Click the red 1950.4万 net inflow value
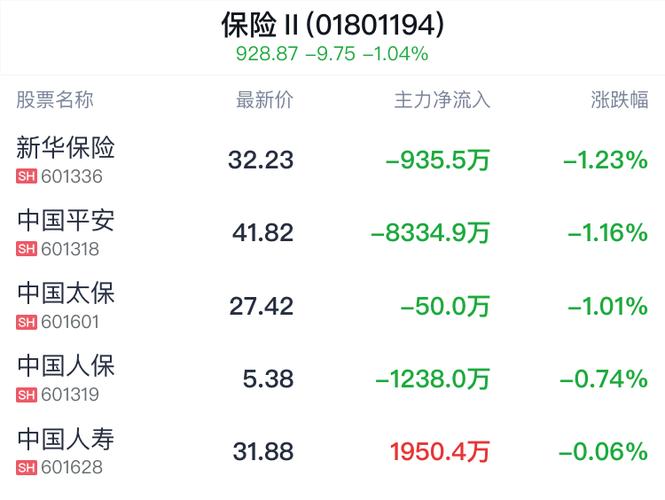 click(x=440, y=451)
